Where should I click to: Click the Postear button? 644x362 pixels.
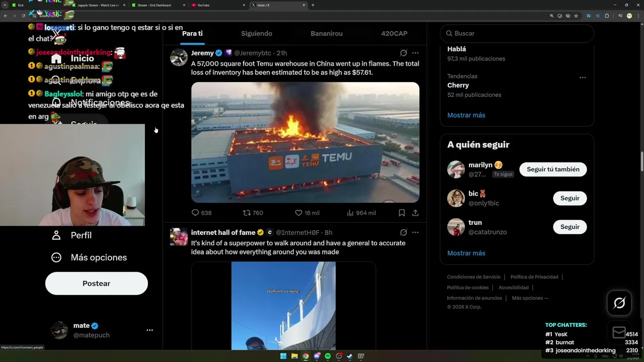97,284
